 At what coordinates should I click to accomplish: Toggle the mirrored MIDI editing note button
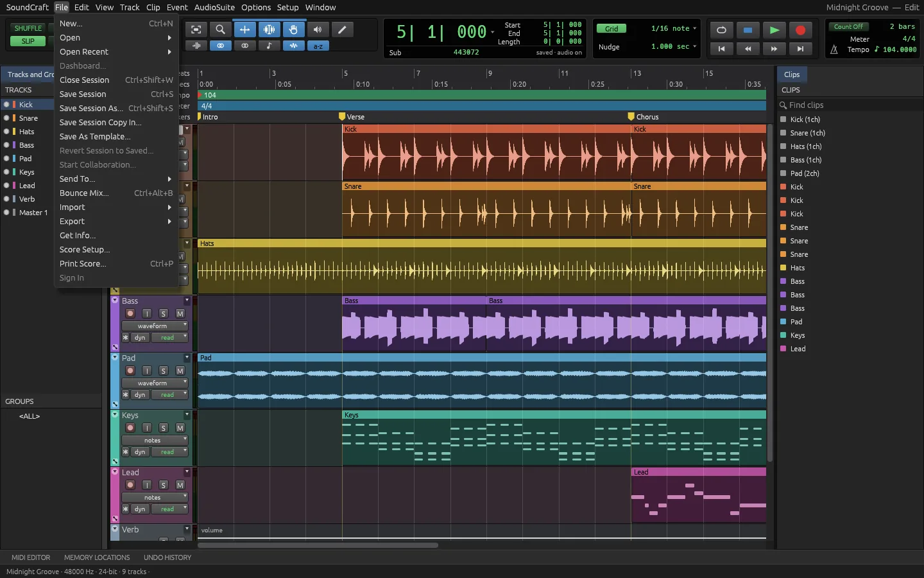click(269, 46)
